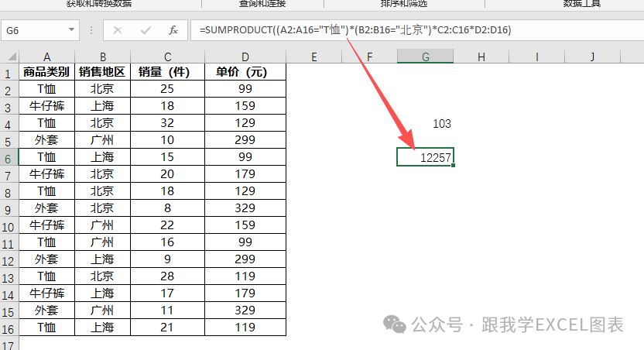The image size is (644, 350).
Task: Click header cell 单价（元）
Action: (x=245, y=72)
